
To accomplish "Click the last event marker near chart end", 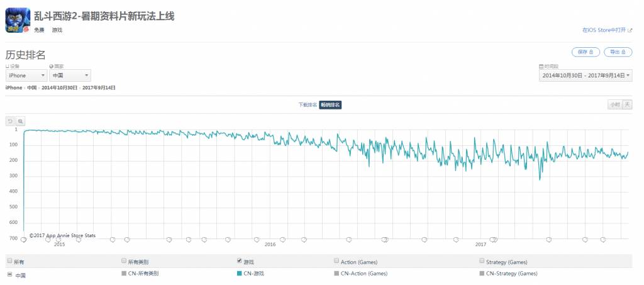I will [x=602, y=239].
